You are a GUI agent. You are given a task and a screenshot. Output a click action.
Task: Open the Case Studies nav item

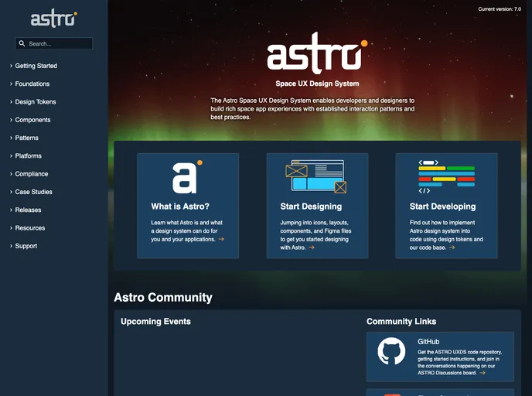pos(33,192)
